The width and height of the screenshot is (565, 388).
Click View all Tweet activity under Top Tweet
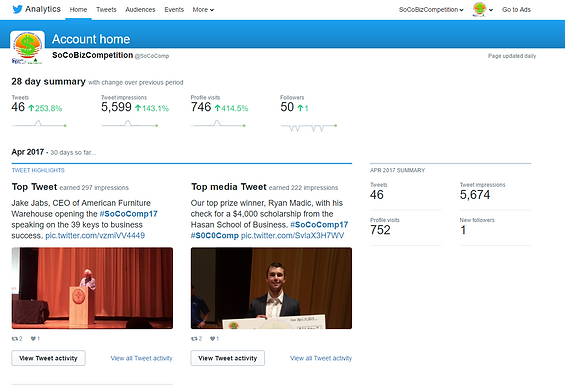point(142,358)
